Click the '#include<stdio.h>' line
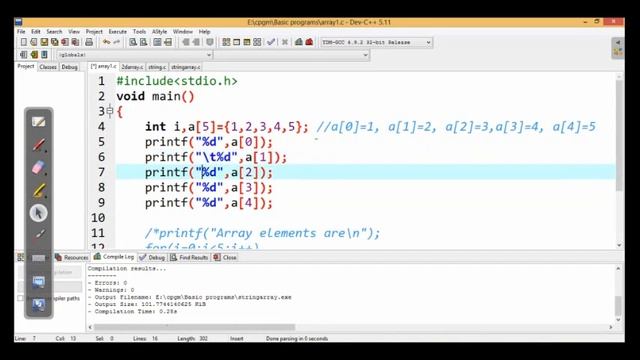The image size is (640, 360). [x=177, y=81]
